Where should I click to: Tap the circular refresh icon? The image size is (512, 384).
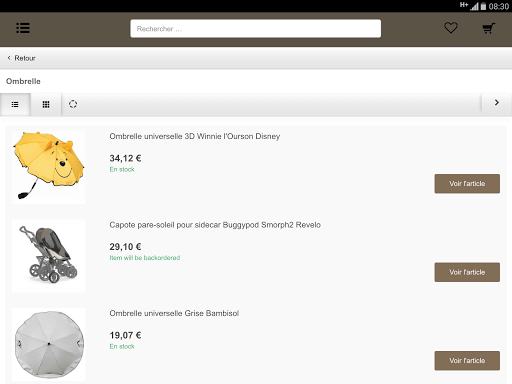click(73, 104)
